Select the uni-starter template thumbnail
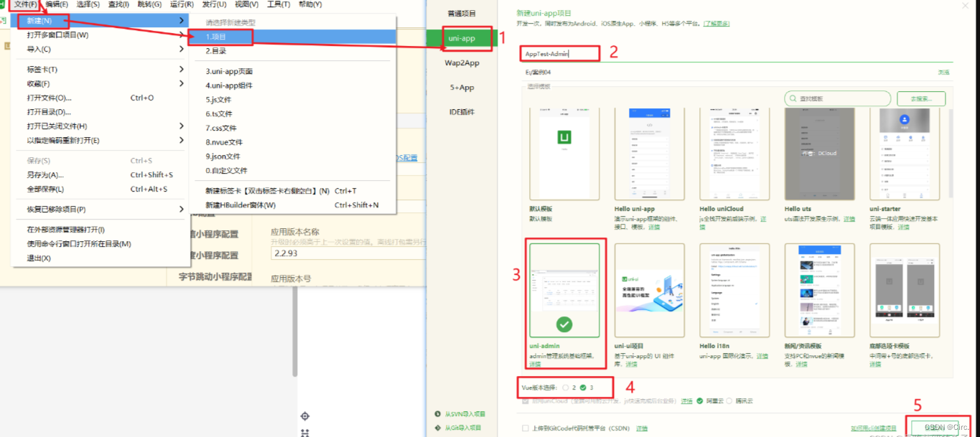 click(905, 154)
